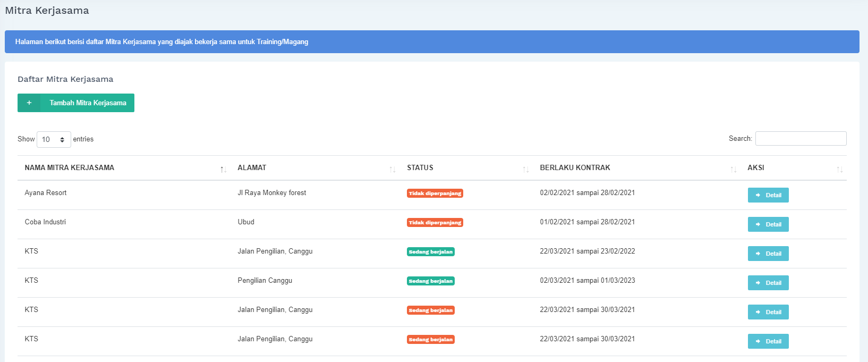Click the Search input field
Screen dimensions: 868x362
tap(801, 139)
